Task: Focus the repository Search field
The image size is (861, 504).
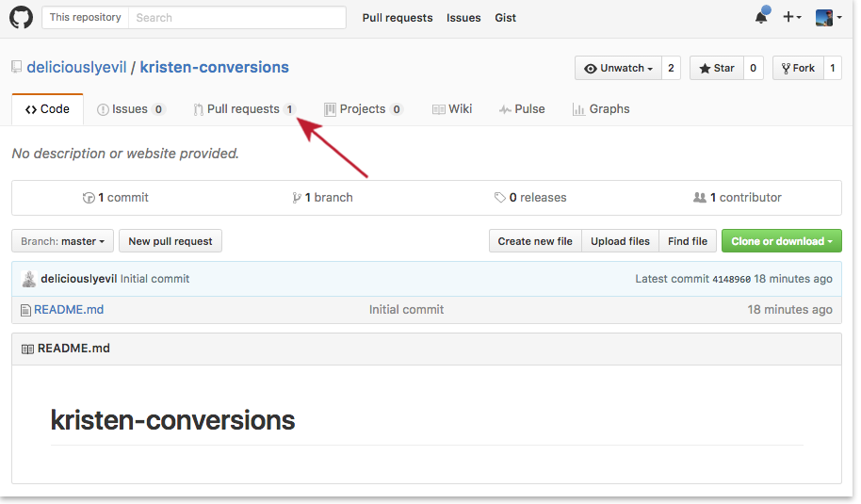Action: click(237, 18)
